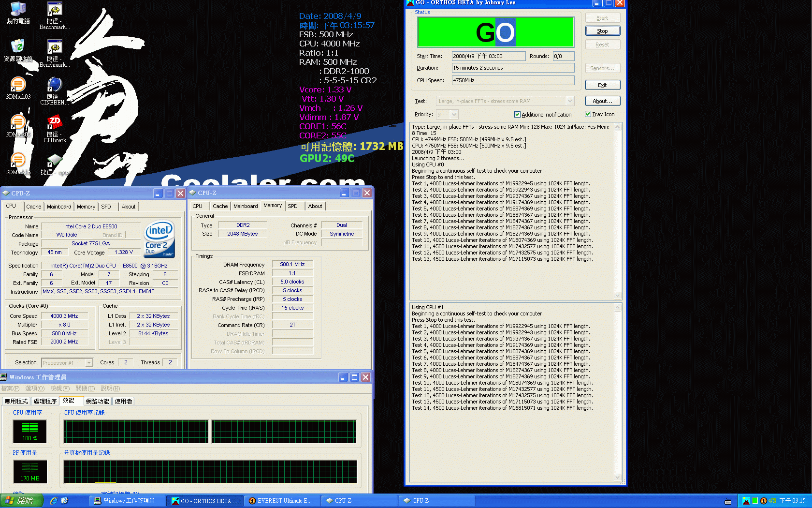This screenshot has height=508, width=812.
Task: Click the Outlook Express quick launch icon
Action: point(65,501)
